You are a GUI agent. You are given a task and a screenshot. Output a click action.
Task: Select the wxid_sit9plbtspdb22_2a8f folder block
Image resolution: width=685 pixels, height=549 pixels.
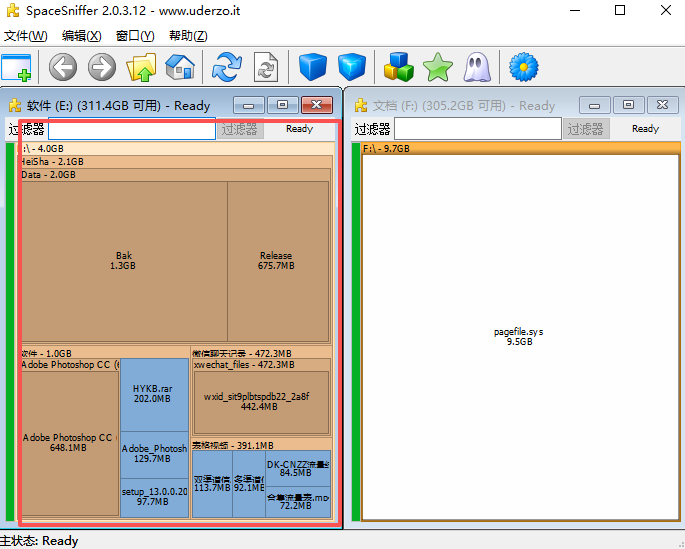click(x=261, y=402)
